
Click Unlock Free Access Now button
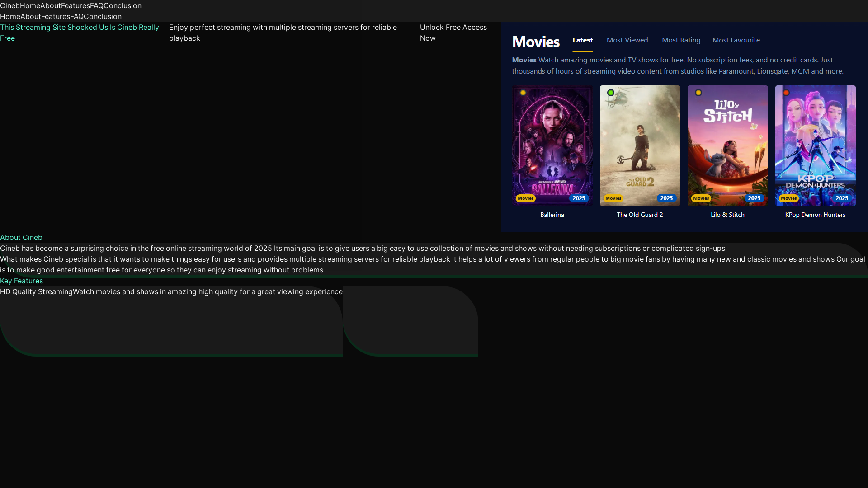coord(453,33)
